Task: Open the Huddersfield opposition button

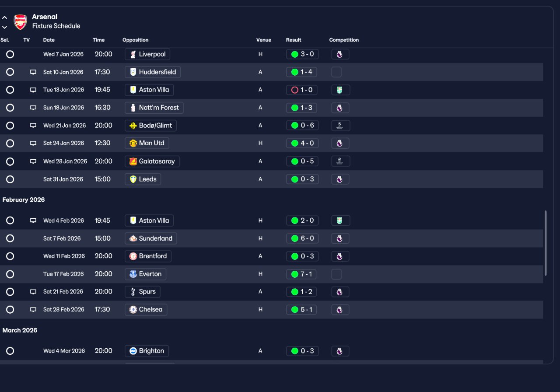Action: coord(153,72)
